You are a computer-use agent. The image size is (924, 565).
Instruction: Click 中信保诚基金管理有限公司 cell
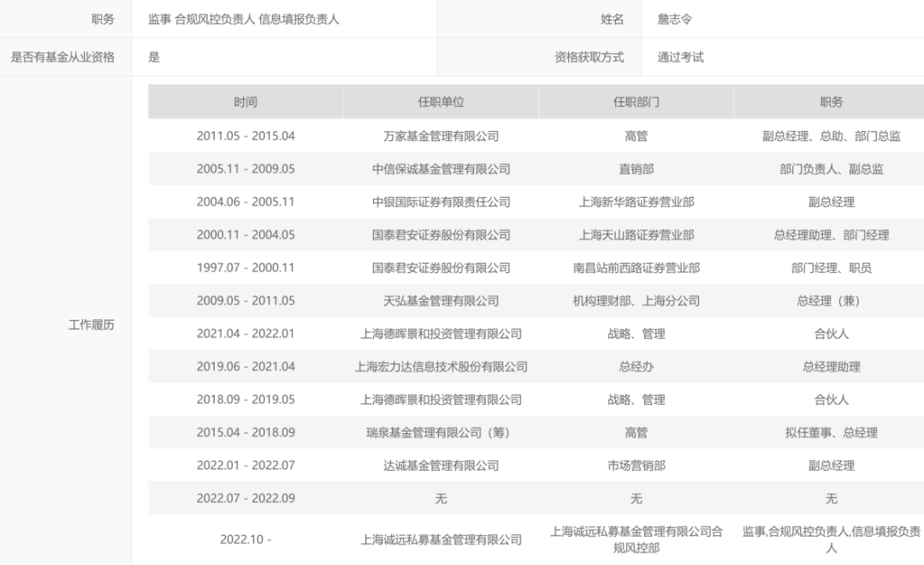[x=441, y=169]
